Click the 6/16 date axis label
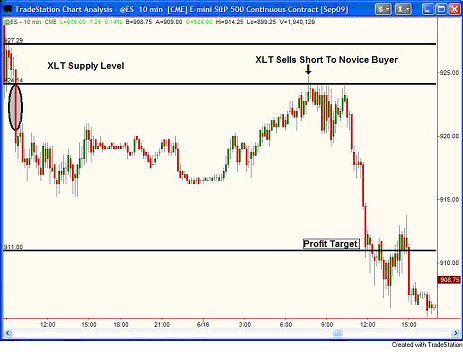 tap(203, 324)
